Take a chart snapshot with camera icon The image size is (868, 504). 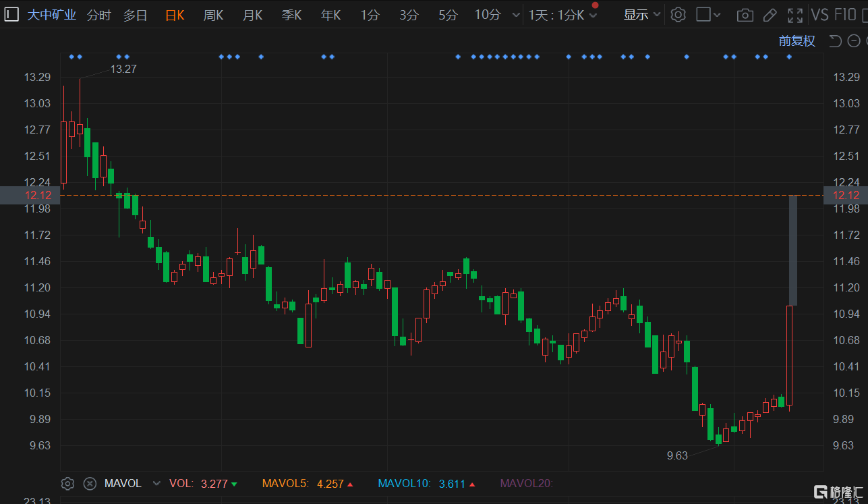(745, 15)
